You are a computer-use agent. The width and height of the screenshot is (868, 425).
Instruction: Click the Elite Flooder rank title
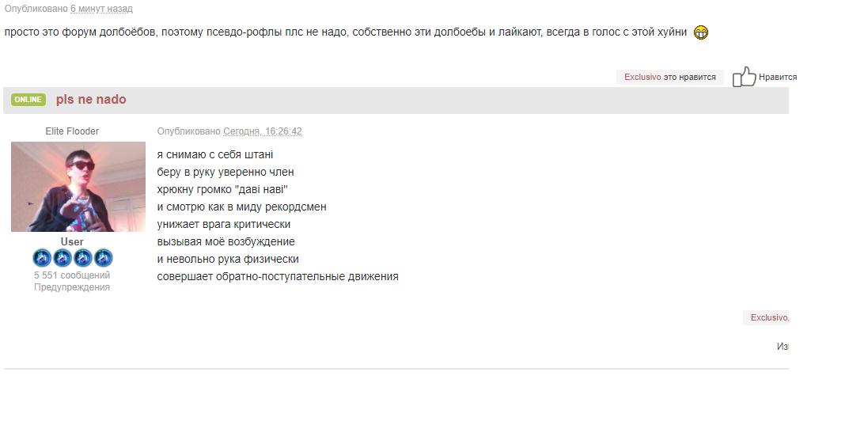point(72,131)
